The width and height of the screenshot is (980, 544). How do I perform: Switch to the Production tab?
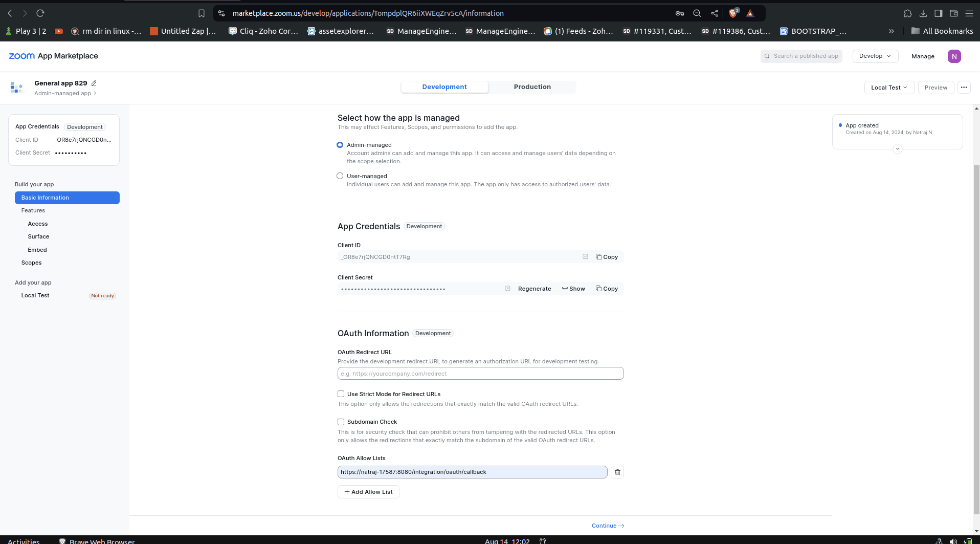click(x=532, y=87)
